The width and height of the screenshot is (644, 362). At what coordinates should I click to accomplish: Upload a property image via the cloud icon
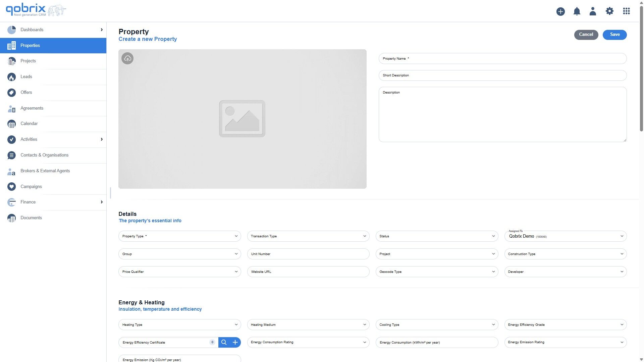(x=127, y=58)
